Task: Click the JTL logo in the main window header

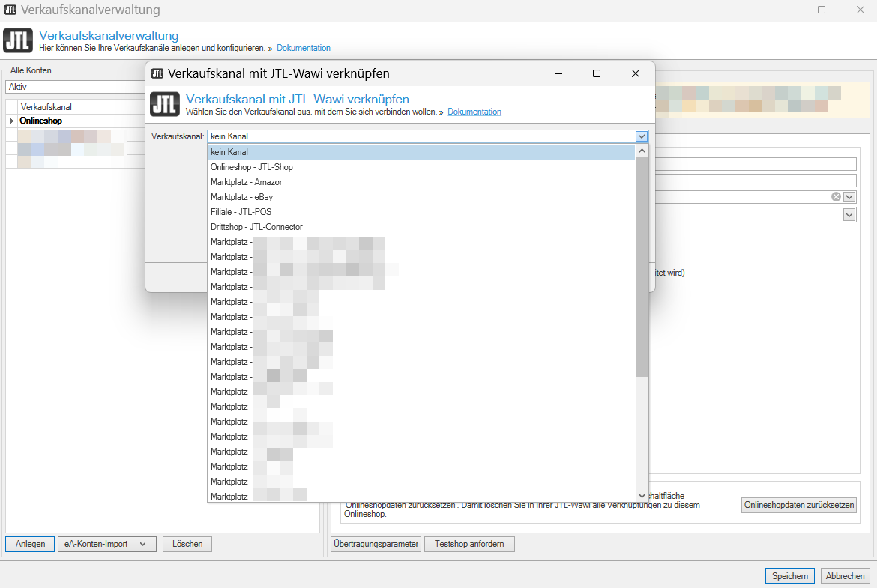Action: point(18,42)
